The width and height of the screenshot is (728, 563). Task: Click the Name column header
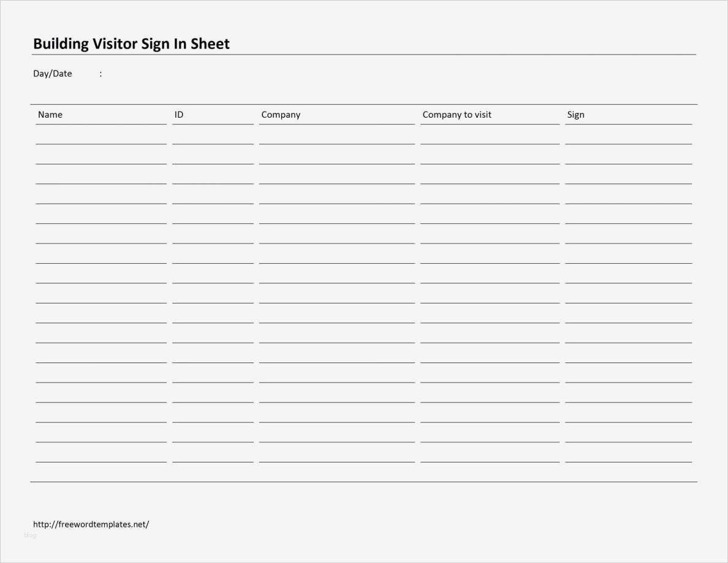50,115
